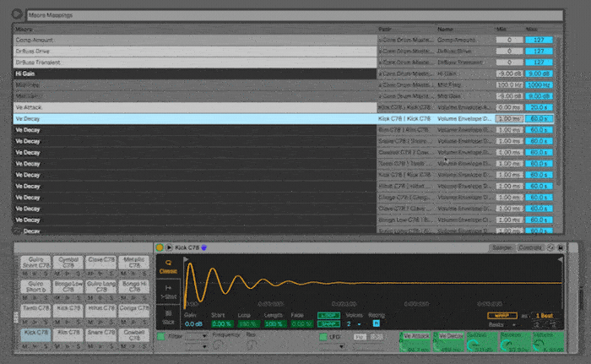Image resolution: width=591 pixels, height=364 pixels.
Task: Mute the Cymbal C78 pad
Action: [x=57, y=273]
